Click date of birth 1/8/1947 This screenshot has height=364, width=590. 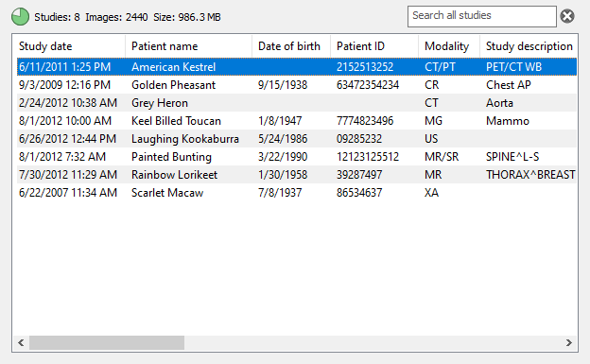pos(280,121)
